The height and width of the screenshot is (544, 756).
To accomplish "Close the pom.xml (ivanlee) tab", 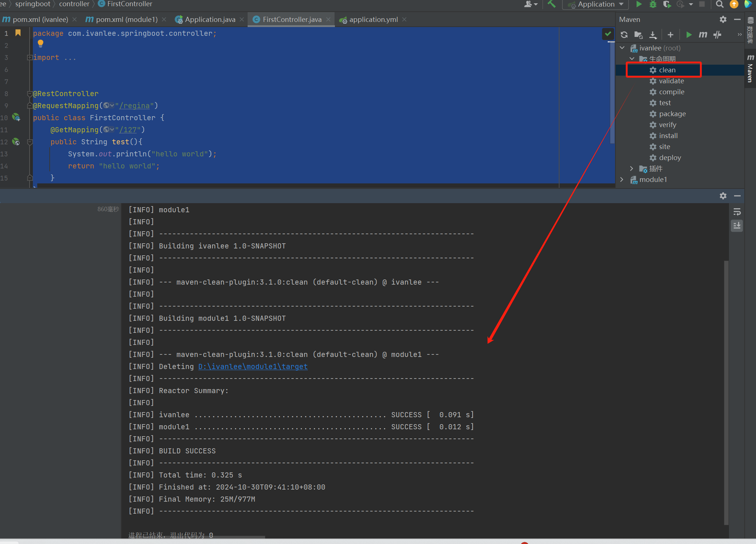I will click(x=75, y=19).
